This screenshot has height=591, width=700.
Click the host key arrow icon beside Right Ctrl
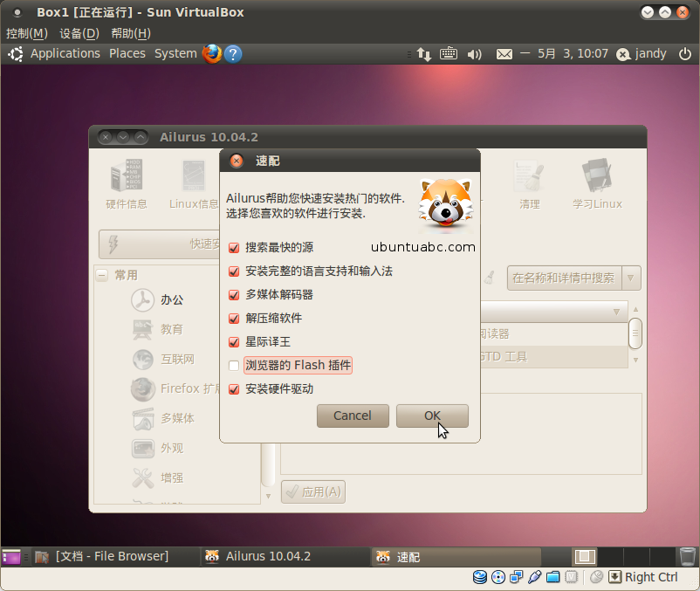(614, 577)
